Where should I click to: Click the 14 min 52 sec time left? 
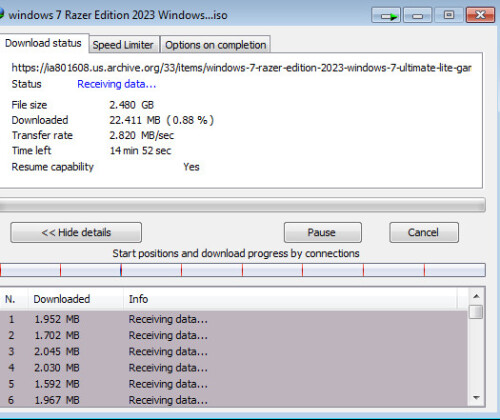[x=140, y=151]
